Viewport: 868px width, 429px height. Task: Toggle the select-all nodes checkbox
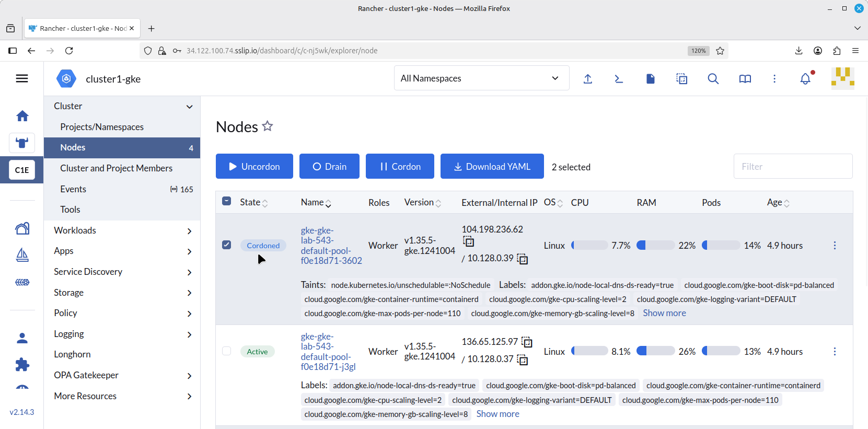click(x=226, y=201)
